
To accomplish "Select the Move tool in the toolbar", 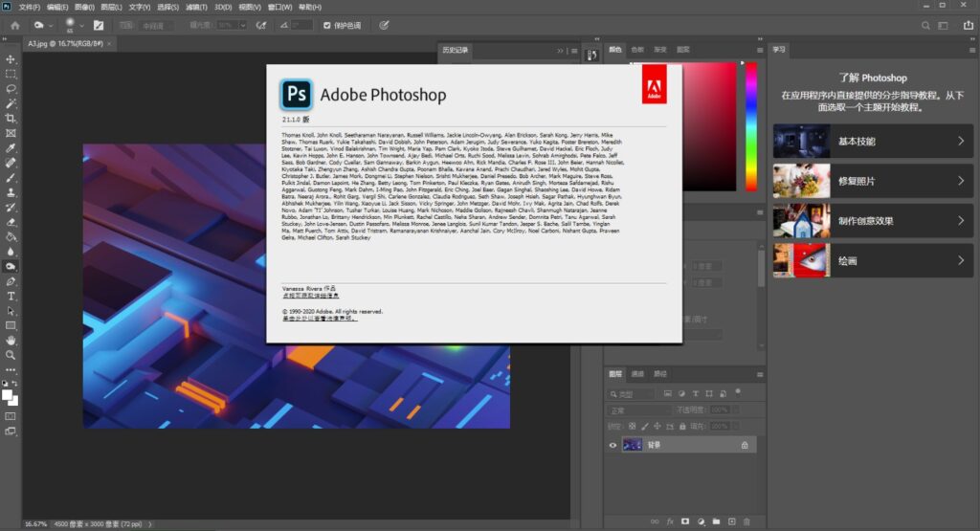I will [x=11, y=58].
